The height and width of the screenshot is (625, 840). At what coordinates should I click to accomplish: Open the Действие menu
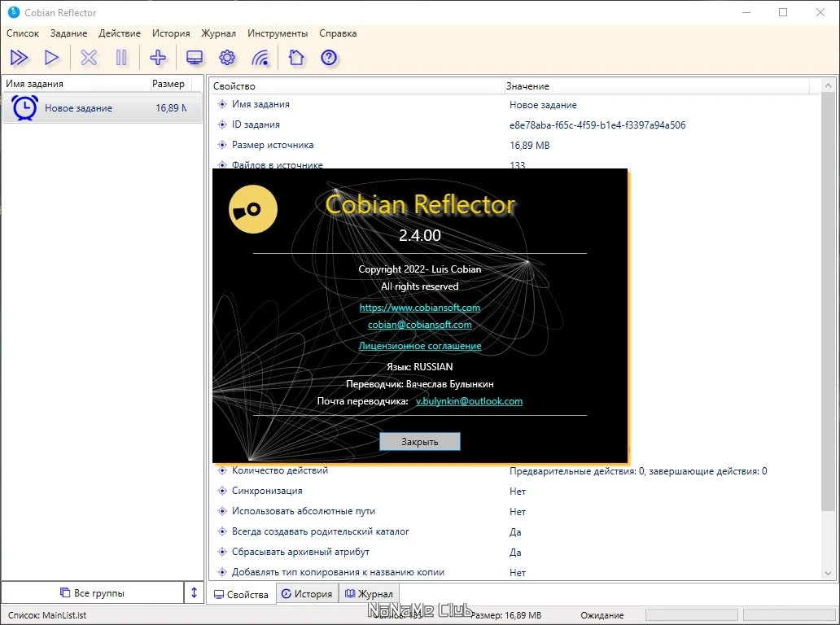click(x=120, y=33)
